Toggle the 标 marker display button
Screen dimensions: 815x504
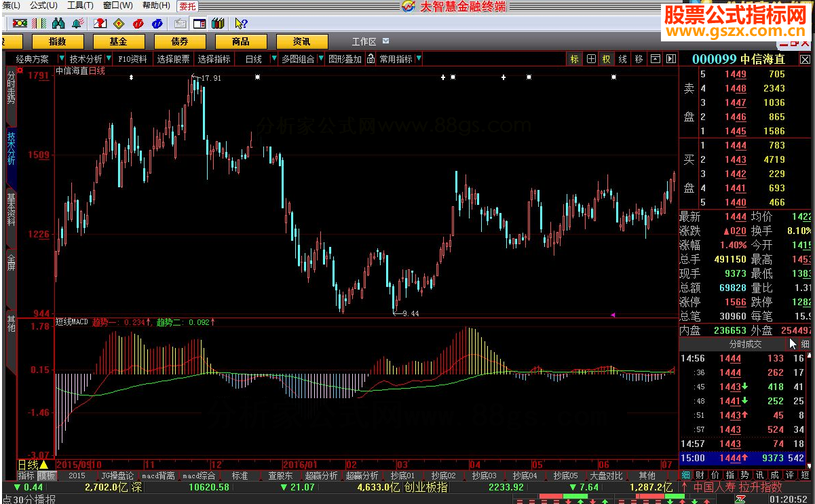(574, 59)
